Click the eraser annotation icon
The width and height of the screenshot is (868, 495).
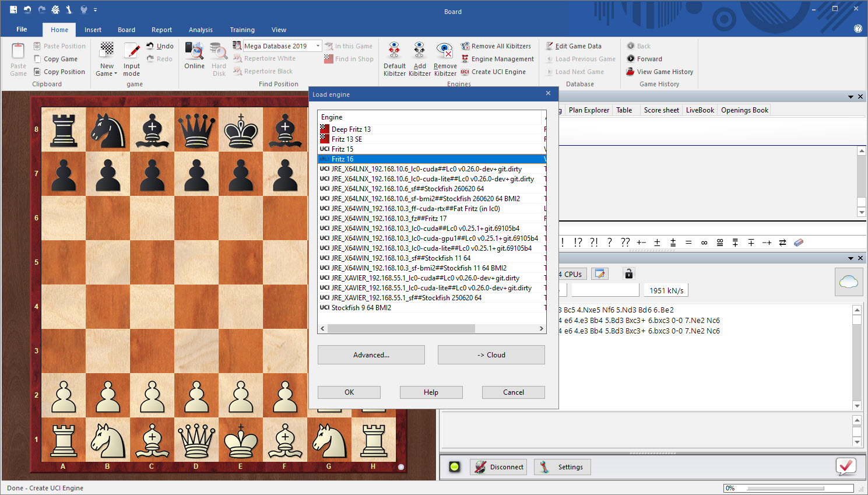point(799,242)
